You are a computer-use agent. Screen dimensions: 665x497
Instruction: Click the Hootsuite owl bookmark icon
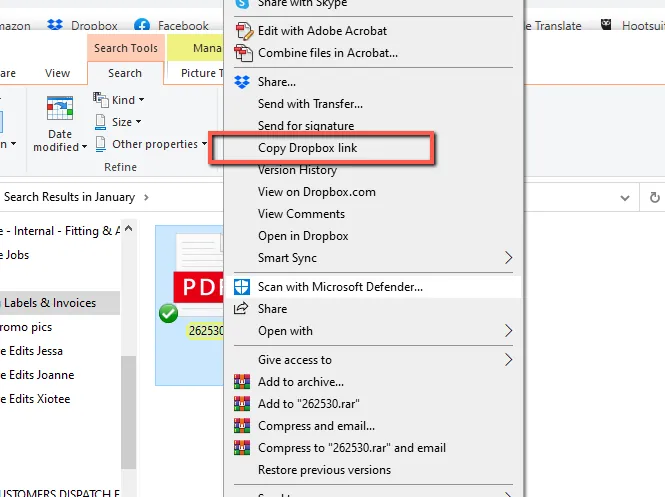click(606, 25)
